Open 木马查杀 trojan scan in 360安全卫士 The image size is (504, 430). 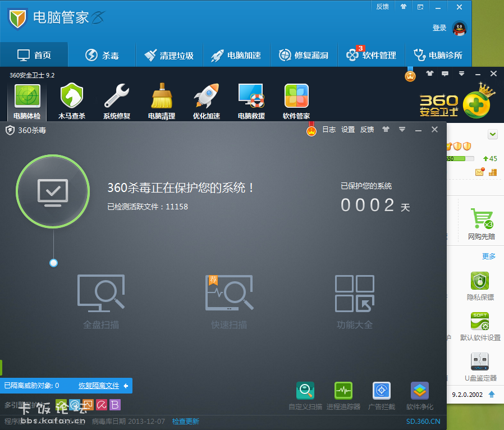[x=72, y=102]
